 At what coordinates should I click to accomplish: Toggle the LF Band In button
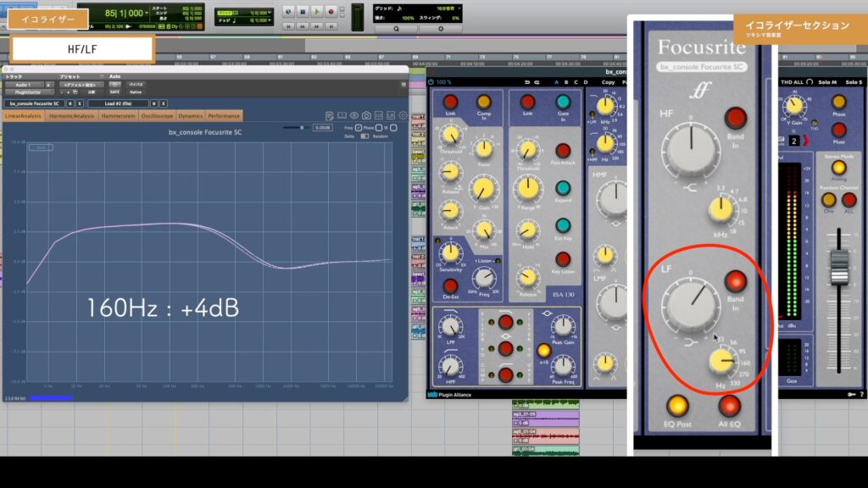coord(735,281)
